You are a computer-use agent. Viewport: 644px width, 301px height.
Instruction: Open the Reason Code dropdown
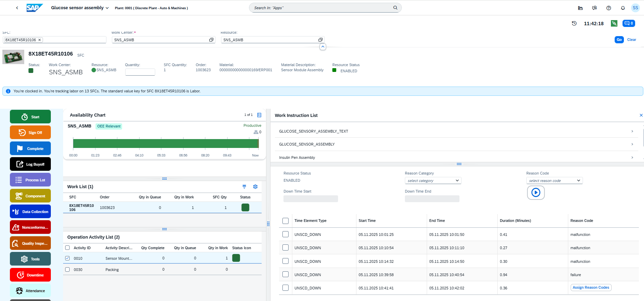[554, 181]
